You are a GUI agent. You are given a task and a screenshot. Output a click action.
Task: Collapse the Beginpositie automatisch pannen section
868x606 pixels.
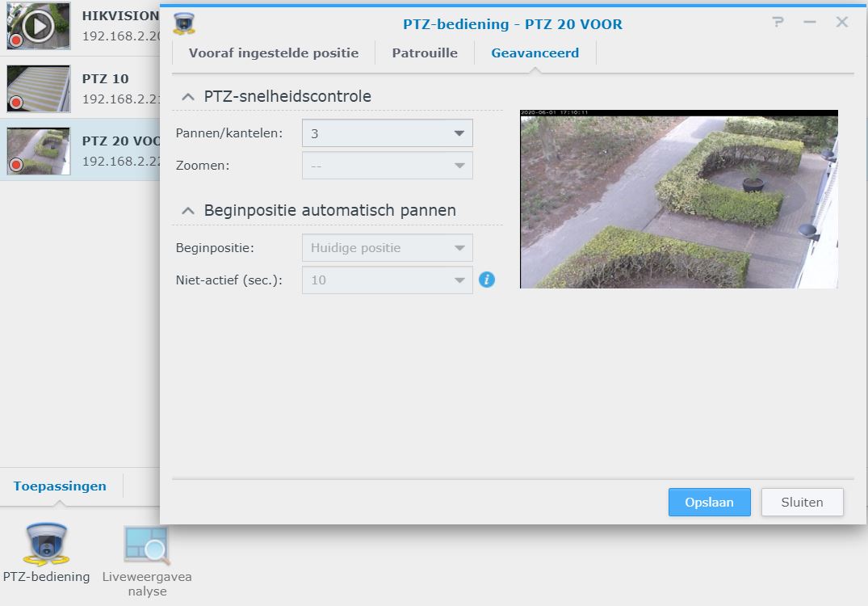[187, 209]
